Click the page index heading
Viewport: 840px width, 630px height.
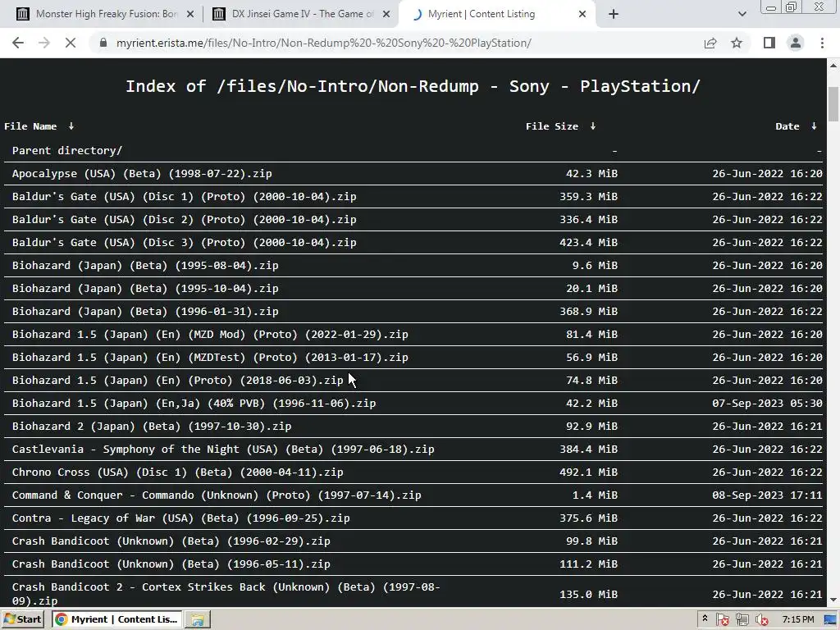coord(413,86)
